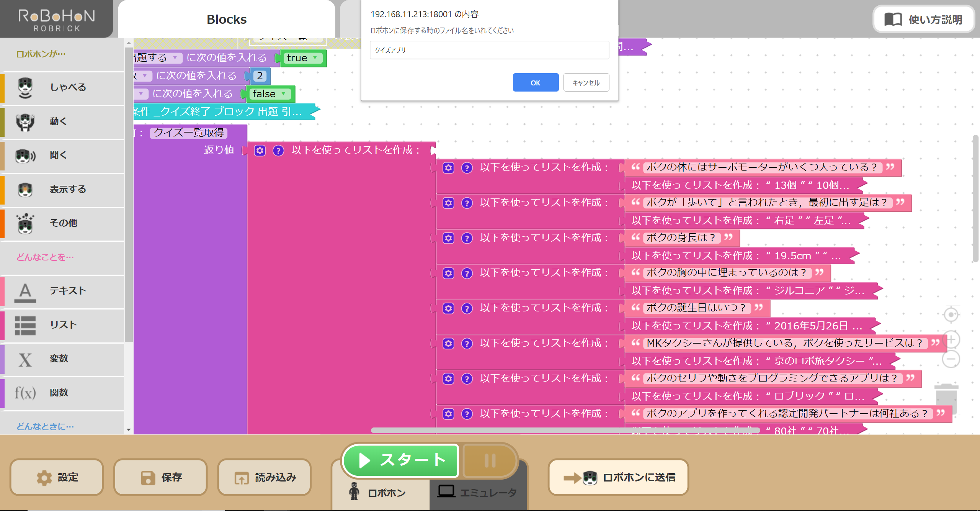
Task: Click the filename input field in dialog
Action: coord(489,50)
